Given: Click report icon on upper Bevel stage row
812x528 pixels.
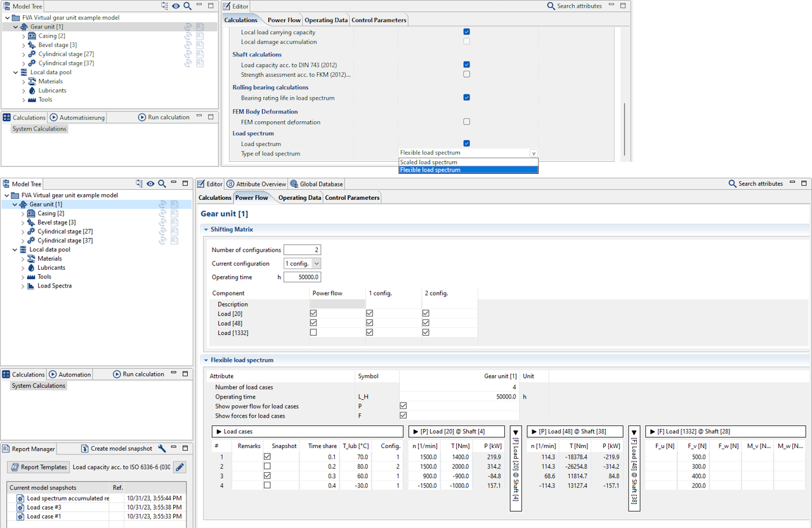Looking at the screenshot, I should point(200,45).
